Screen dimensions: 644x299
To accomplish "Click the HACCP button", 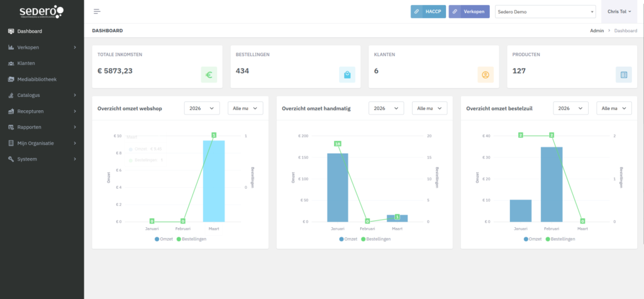I will click(x=428, y=12).
